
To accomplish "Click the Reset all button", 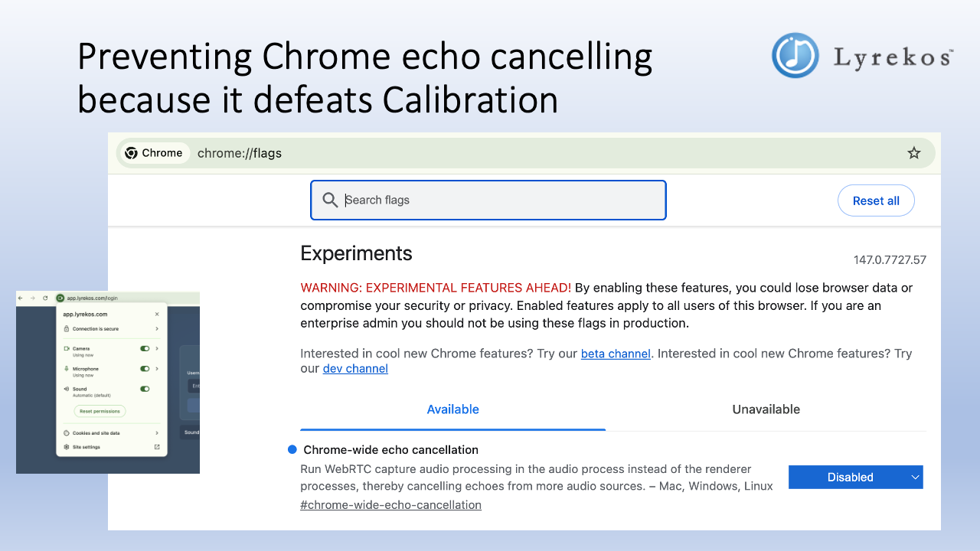I will pyautogui.click(x=876, y=200).
